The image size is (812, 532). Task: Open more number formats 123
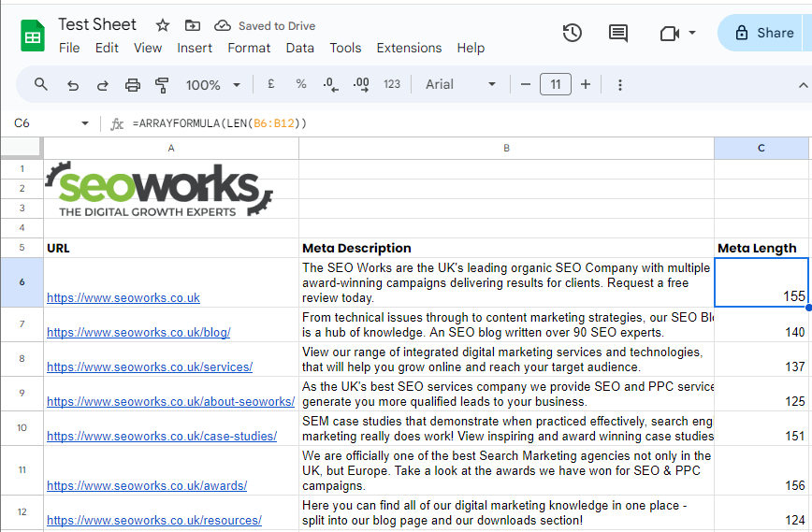(x=391, y=84)
